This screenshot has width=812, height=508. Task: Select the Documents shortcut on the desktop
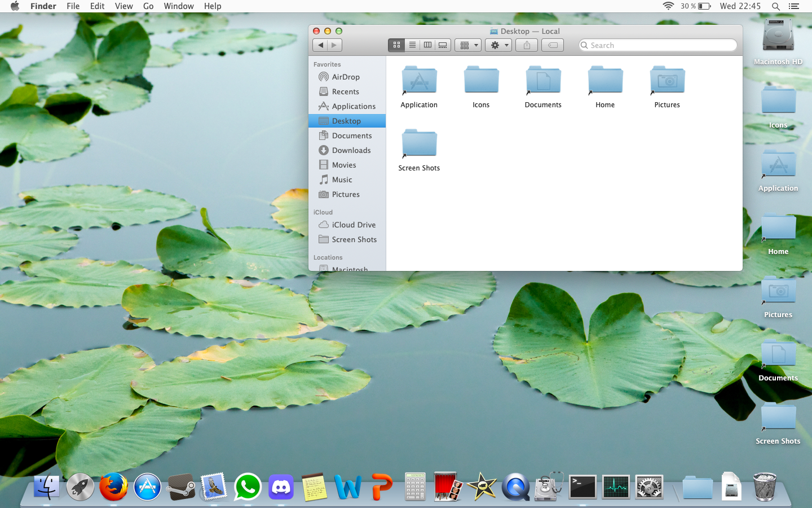778,360
